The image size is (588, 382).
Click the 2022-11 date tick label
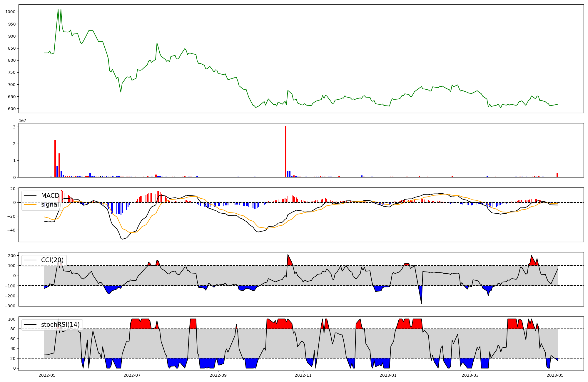pyautogui.click(x=303, y=375)
